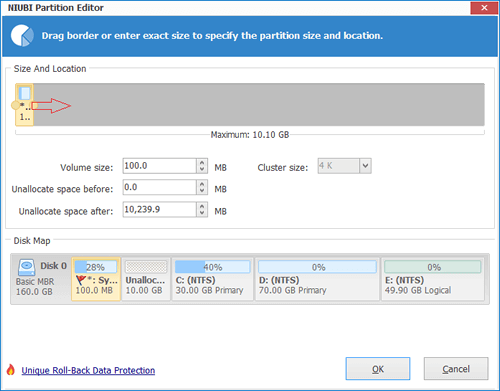Click the 28% usage bar
Image resolution: width=500 pixels, height=391 pixels.
[x=96, y=267]
